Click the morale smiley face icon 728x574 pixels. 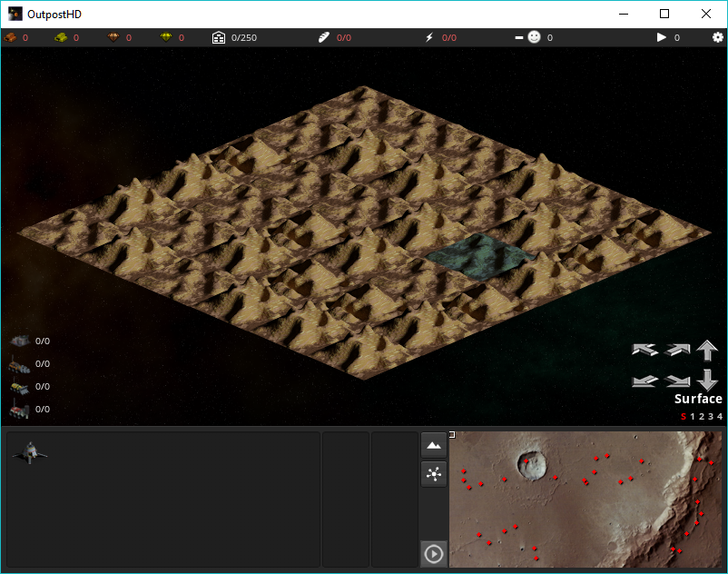[534, 37]
